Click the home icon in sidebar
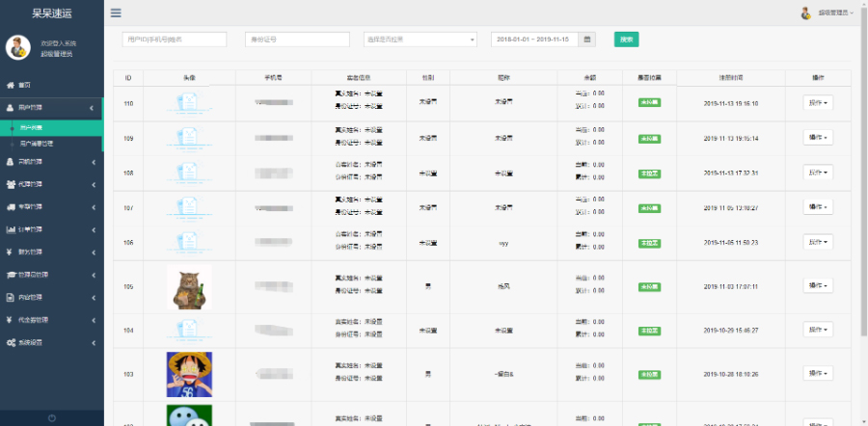The width and height of the screenshot is (868, 426). coord(11,86)
